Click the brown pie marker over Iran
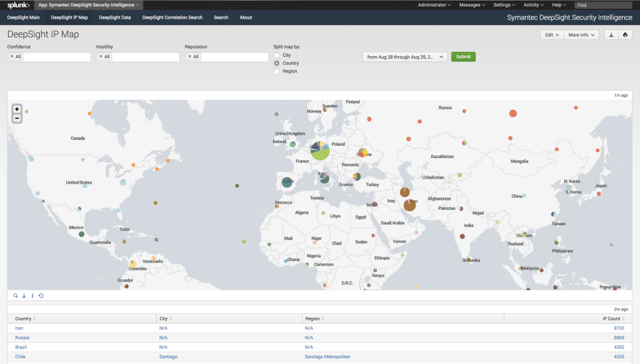Viewport: 640px width, 364px height. (409, 205)
